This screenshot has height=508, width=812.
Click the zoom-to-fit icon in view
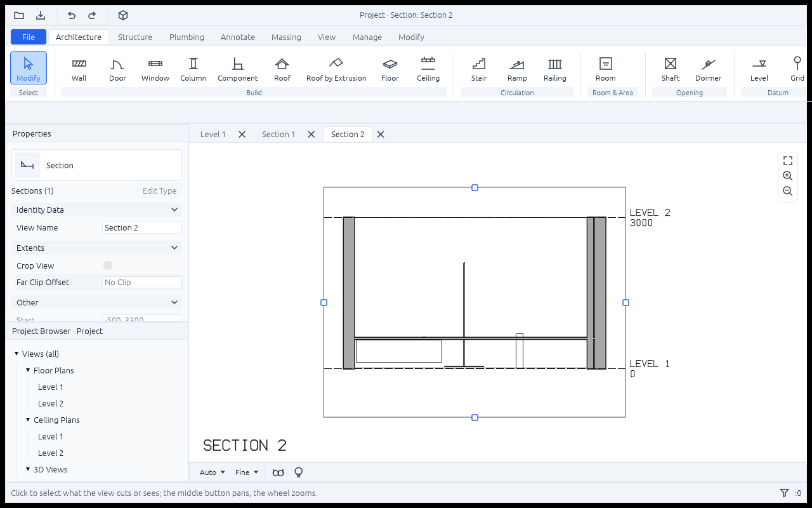tap(788, 161)
